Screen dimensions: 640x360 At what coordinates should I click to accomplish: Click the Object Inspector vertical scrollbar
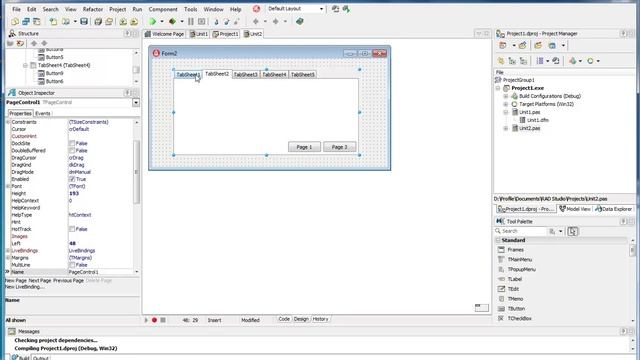pos(136,171)
